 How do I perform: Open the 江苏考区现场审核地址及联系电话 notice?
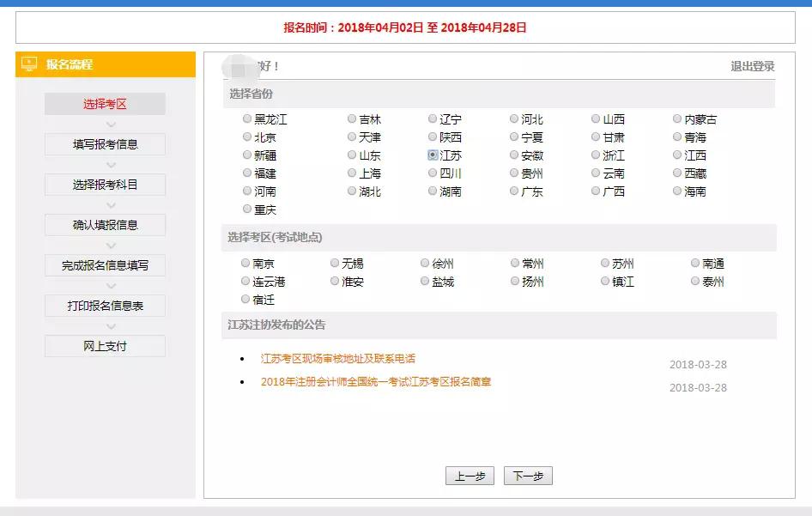(x=338, y=358)
